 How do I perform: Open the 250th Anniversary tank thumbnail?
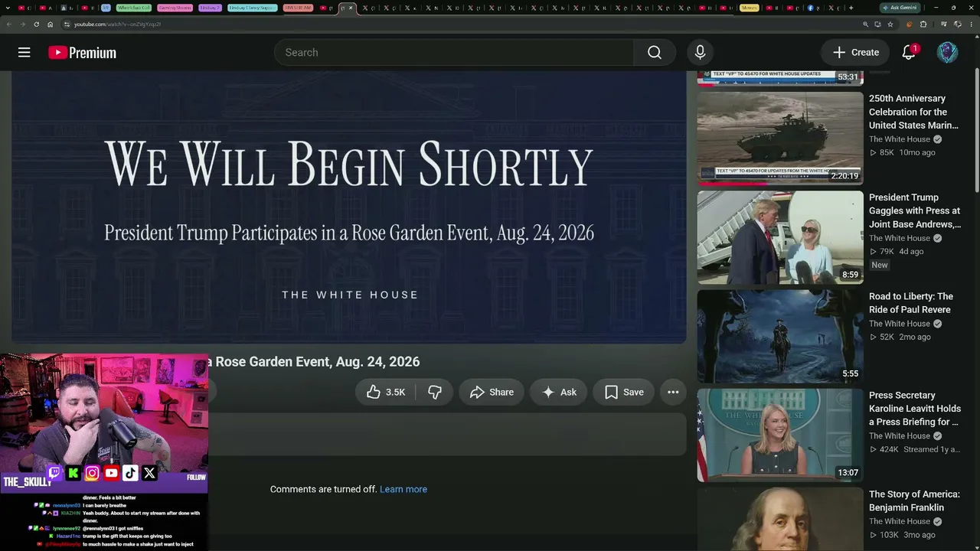click(x=780, y=139)
